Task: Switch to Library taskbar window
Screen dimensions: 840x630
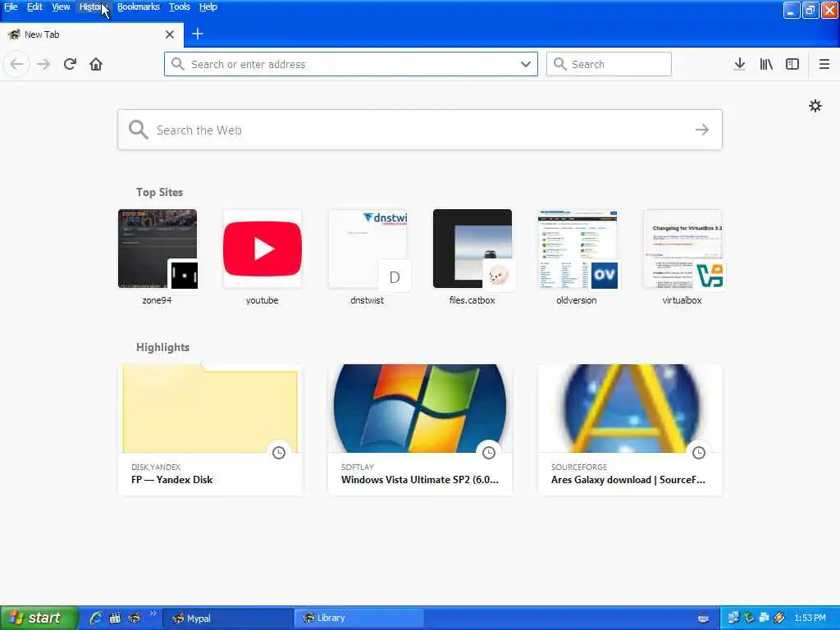Action: click(x=359, y=619)
